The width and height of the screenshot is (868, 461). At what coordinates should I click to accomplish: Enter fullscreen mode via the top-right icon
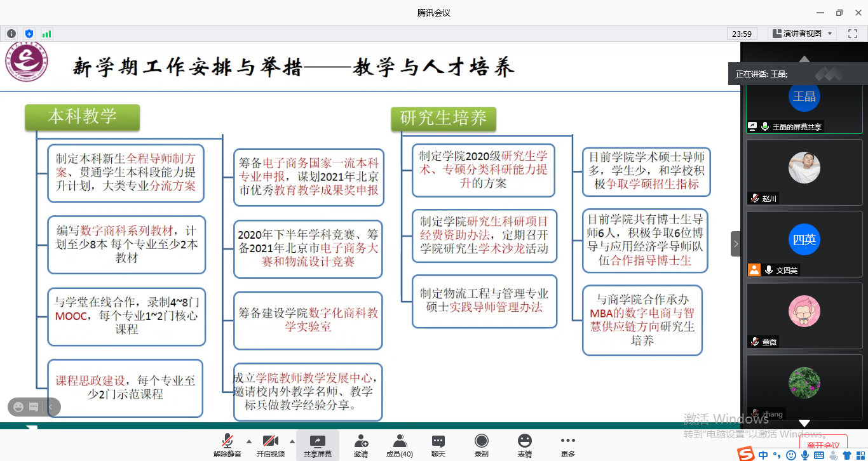853,34
